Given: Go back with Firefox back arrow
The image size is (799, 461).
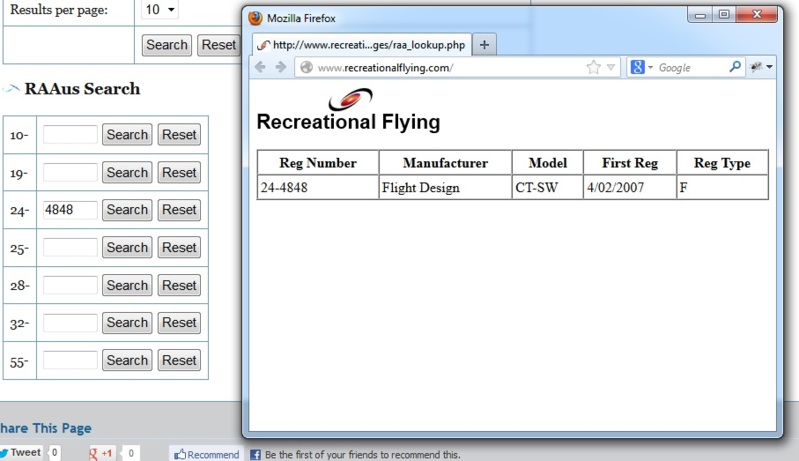Looking at the screenshot, I should (260, 67).
